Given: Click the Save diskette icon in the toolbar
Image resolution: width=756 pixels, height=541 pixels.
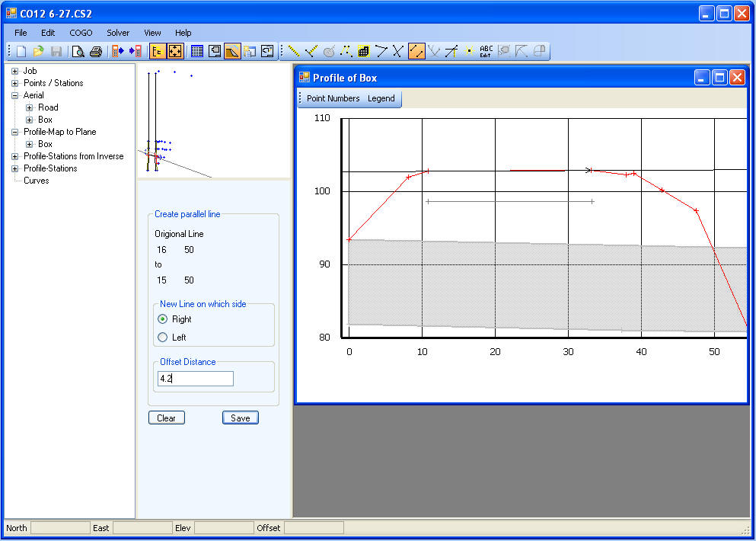Looking at the screenshot, I should pyautogui.click(x=56, y=51).
